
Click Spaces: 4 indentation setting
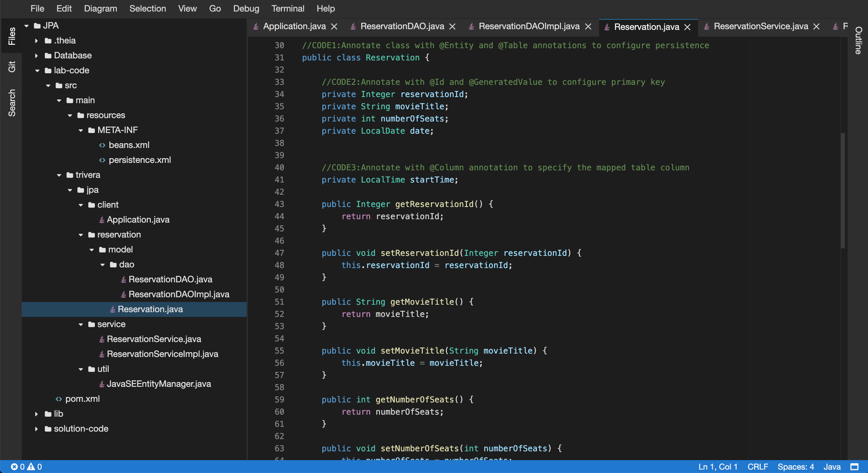point(796,467)
